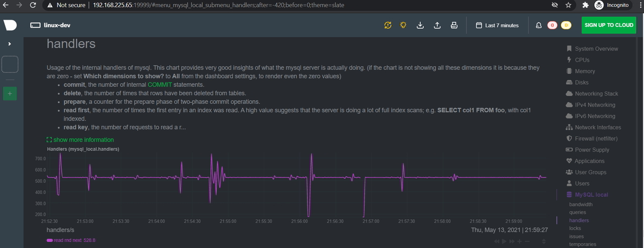This screenshot has height=248, width=644.
Task: Jump to bandwidth submenu item
Action: click(x=581, y=205)
